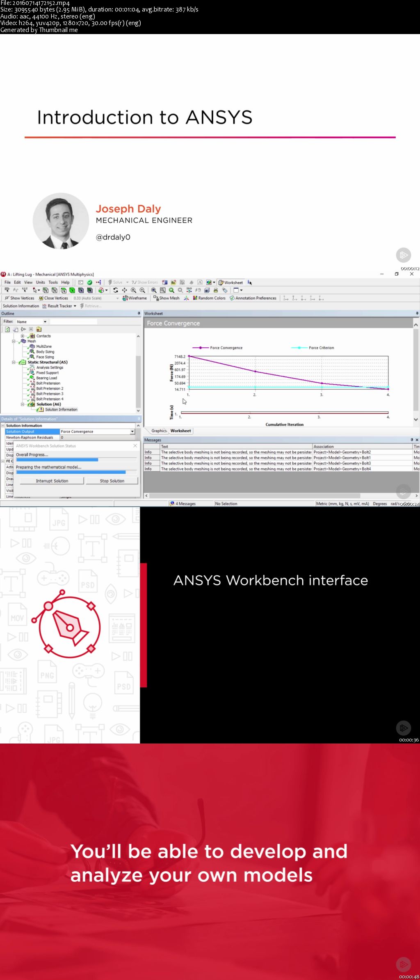Select Face Sizing tree item
This screenshot has height=980, width=420.
[x=45, y=357]
